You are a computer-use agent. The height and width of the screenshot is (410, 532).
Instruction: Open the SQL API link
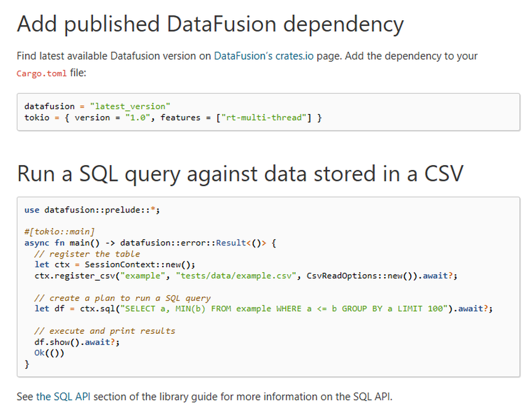pos(63,396)
